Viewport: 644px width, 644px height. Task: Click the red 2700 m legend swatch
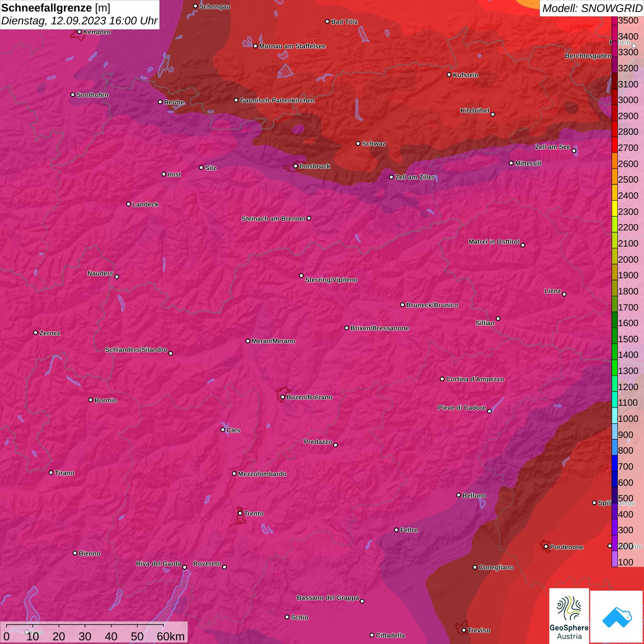point(615,144)
